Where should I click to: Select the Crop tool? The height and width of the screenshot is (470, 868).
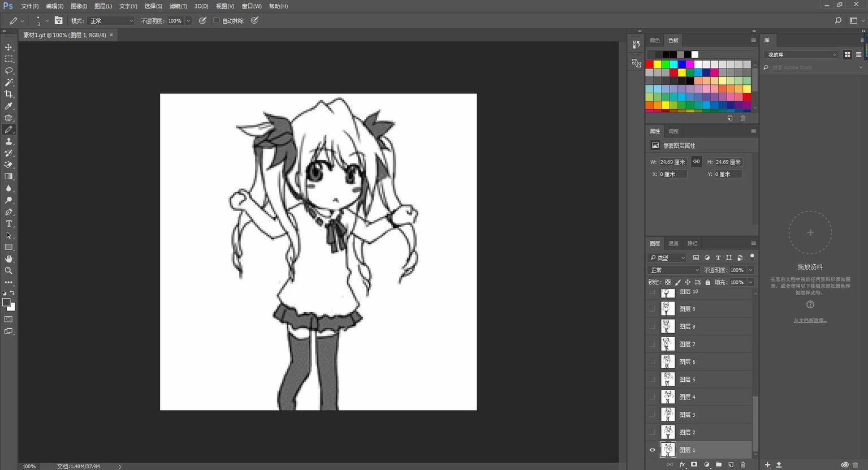point(8,94)
